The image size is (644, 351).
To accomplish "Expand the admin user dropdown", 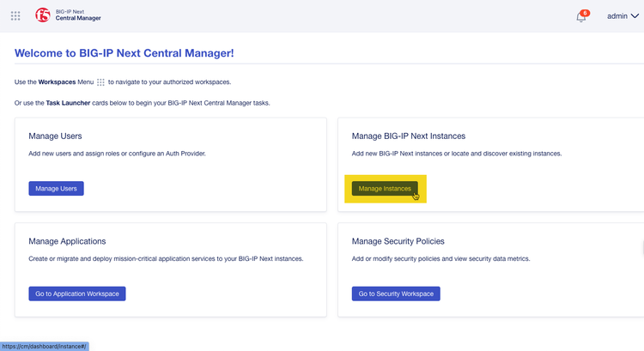I will (x=622, y=15).
